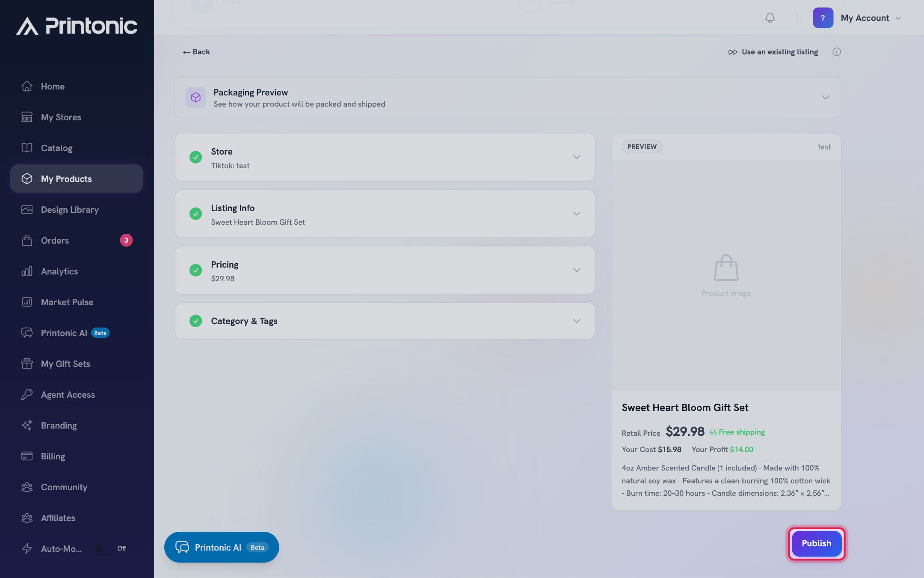924x578 pixels.
Task: Click the Packaging Preview box icon
Action: pyautogui.click(x=195, y=98)
